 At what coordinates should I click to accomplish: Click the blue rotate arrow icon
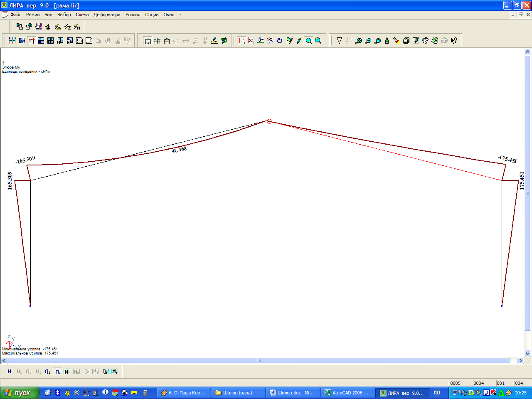(x=280, y=40)
